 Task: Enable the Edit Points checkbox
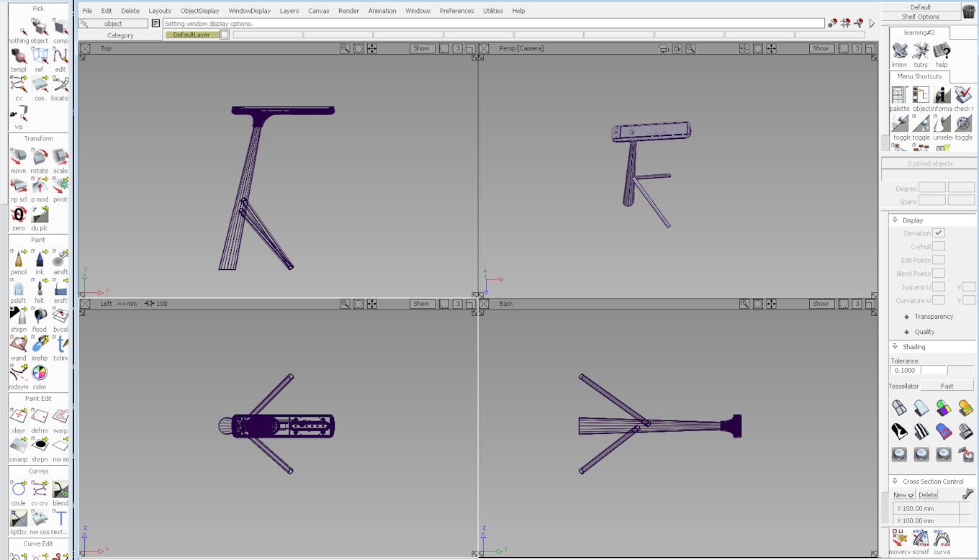pos(938,261)
